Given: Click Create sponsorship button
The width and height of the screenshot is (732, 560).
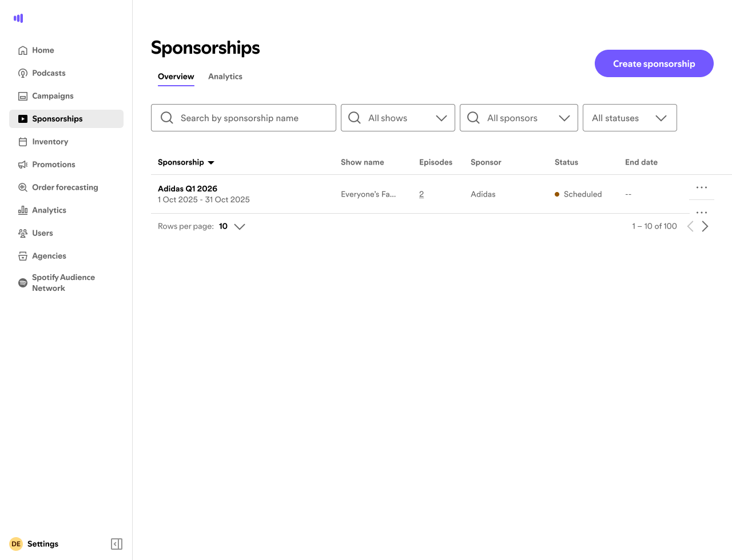Looking at the screenshot, I should [x=654, y=63].
